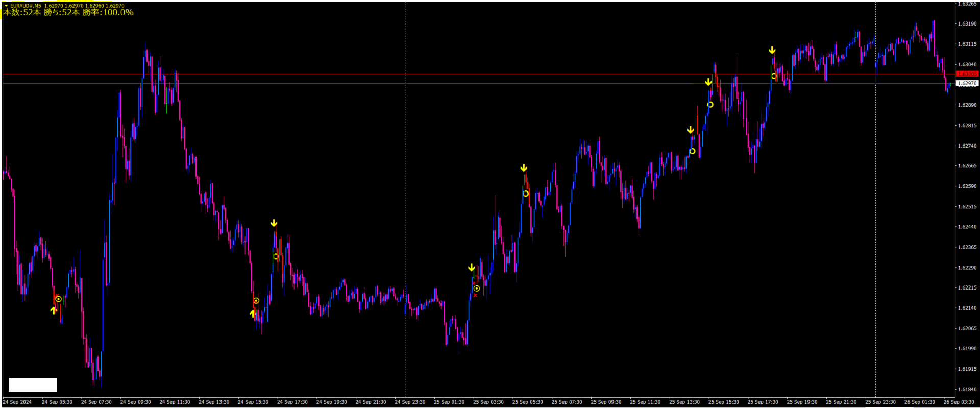The width and height of the screenshot is (980, 408).
Task: Click the 24 Sep 23:30 time label
Action: [410, 402]
